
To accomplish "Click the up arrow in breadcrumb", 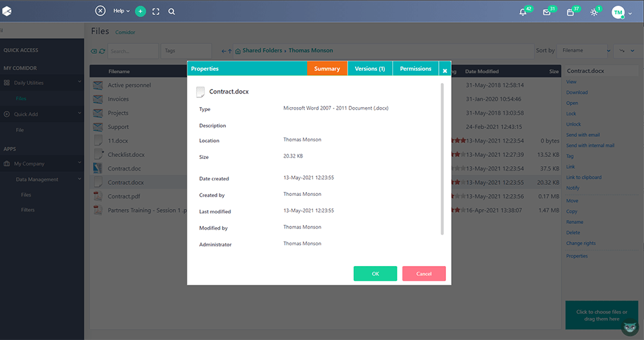I will pyautogui.click(x=230, y=51).
